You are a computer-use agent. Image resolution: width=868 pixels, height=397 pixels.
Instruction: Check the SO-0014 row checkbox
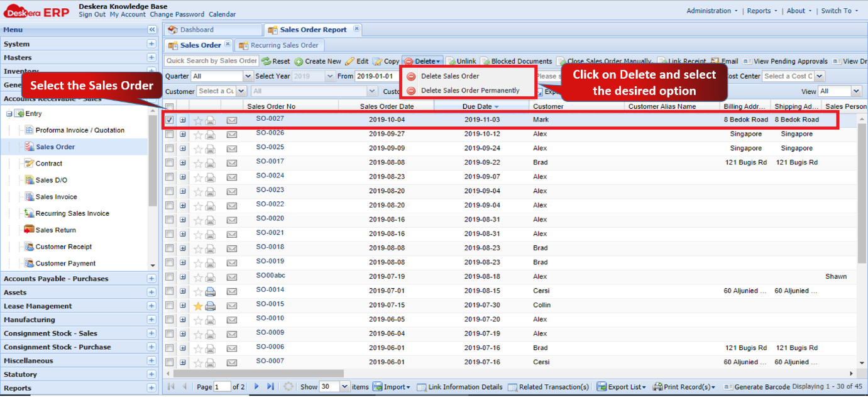(170, 291)
